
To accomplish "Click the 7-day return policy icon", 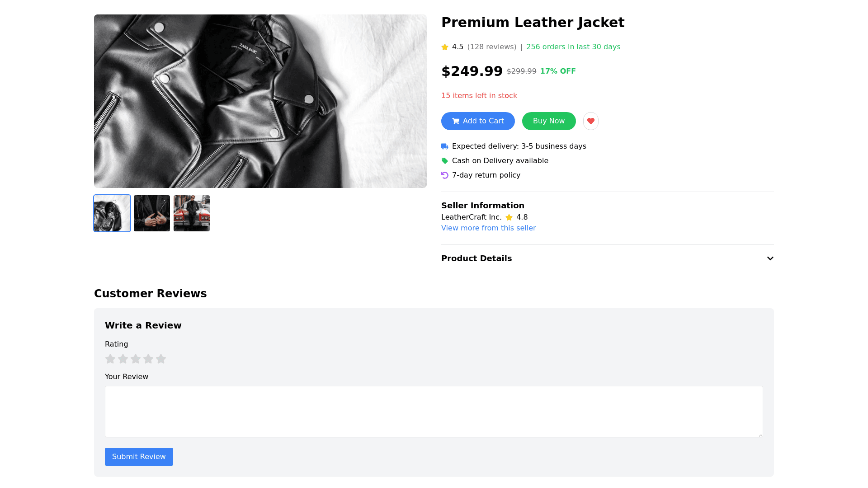I will pyautogui.click(x=445, y=175).
